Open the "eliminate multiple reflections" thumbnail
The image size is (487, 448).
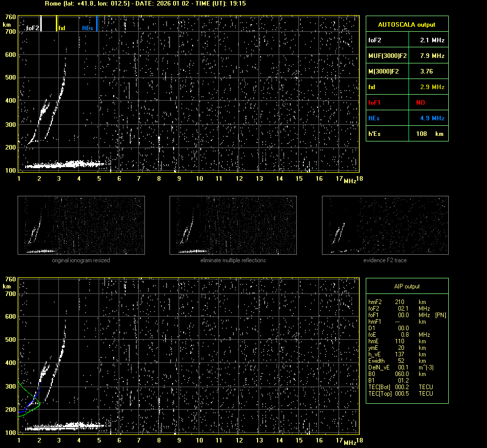[233, 225]
